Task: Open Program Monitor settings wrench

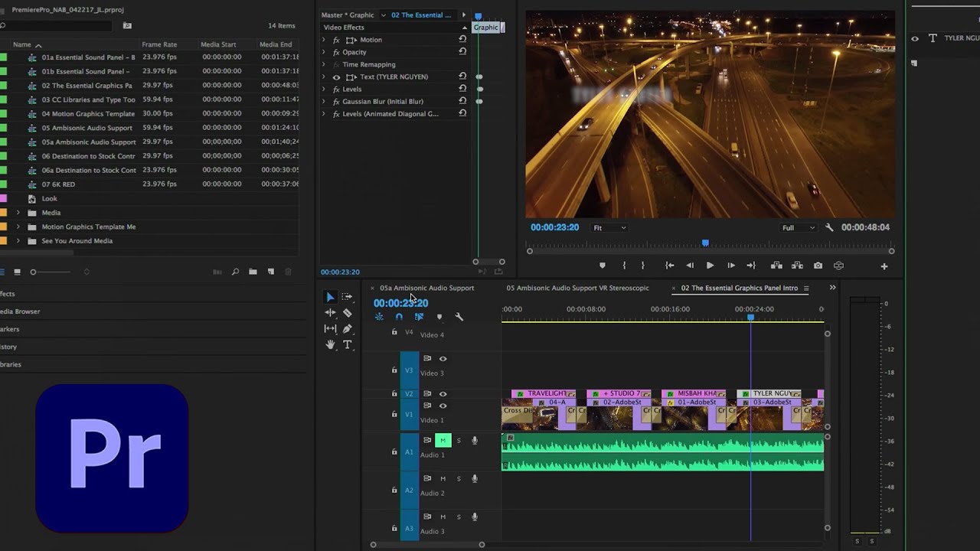Action: point(829,227)
